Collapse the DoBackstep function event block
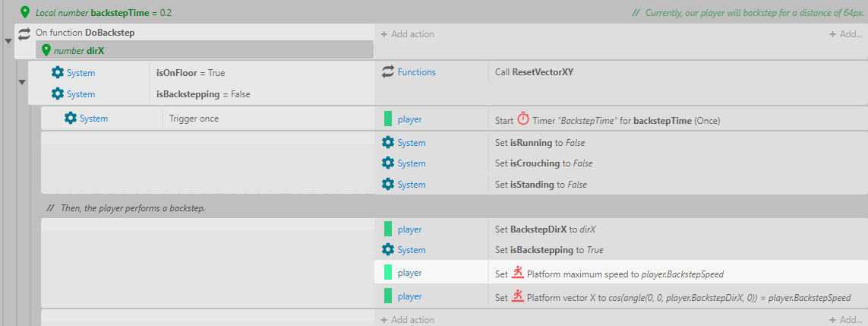This screenshot has height=326, width=868. coord(8,42)
